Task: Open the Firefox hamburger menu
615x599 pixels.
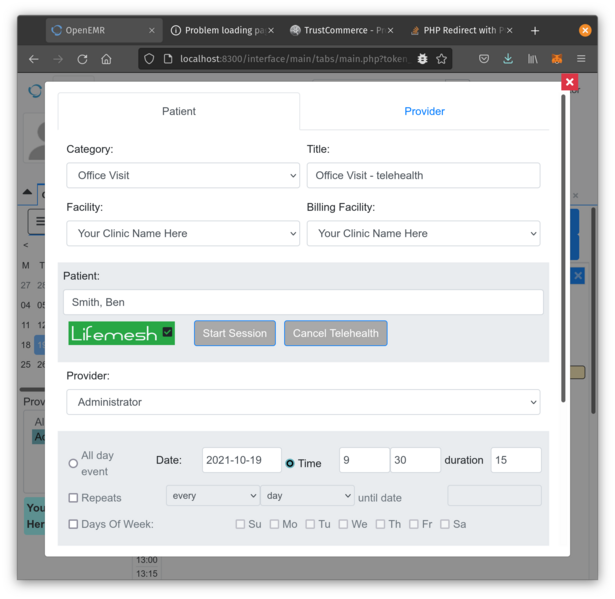Action: click(580, 59)
